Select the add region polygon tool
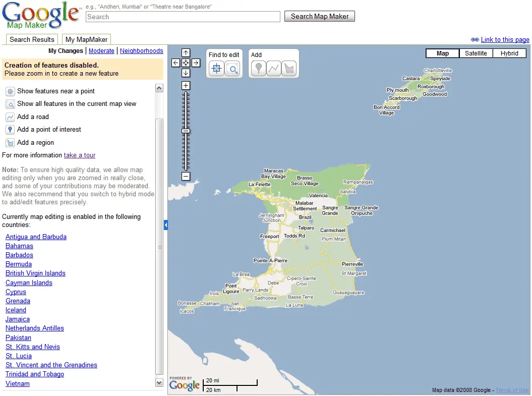Viewport: 532px width, 396px height. pos(288,69)
